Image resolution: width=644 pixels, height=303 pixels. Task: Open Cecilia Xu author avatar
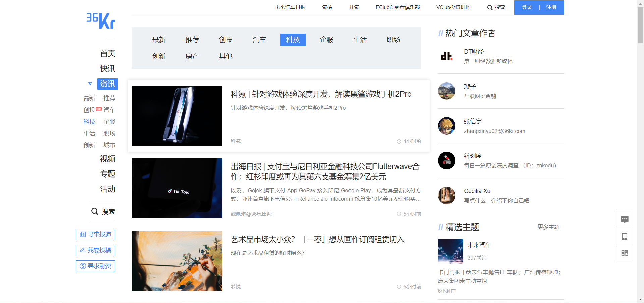[x=447, y=195]
